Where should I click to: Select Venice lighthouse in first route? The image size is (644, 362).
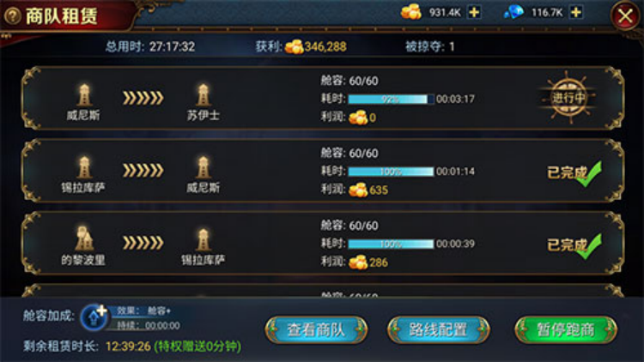[84, 95]
